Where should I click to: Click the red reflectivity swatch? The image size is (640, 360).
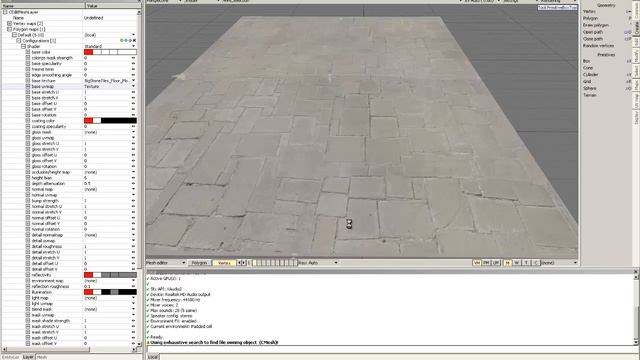88,275
